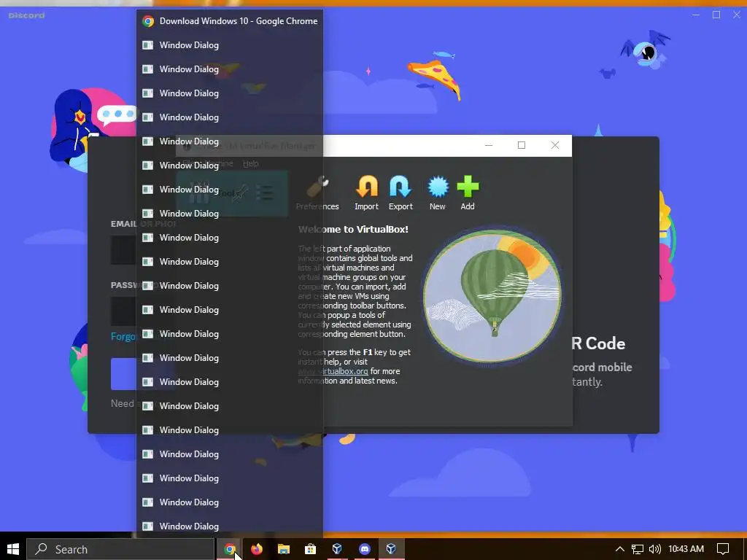Open the Import appliance tool in VirtualBox
747x560 pixels.
coord(366,193)
